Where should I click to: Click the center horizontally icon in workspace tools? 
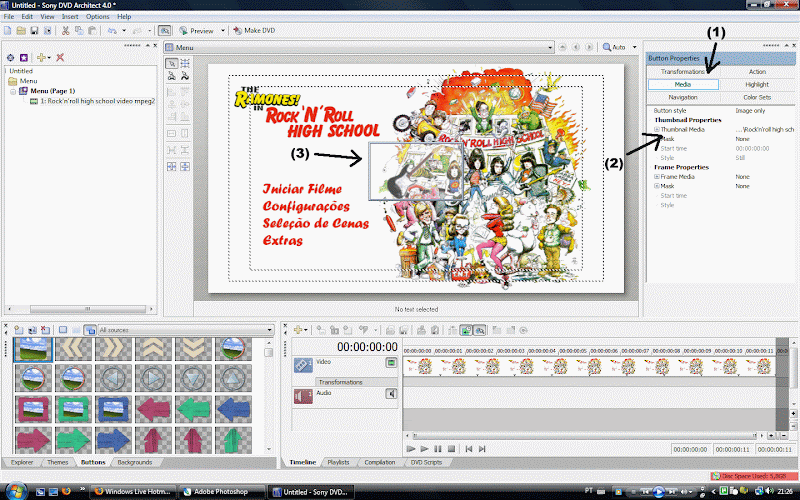(x=171, y=166)
